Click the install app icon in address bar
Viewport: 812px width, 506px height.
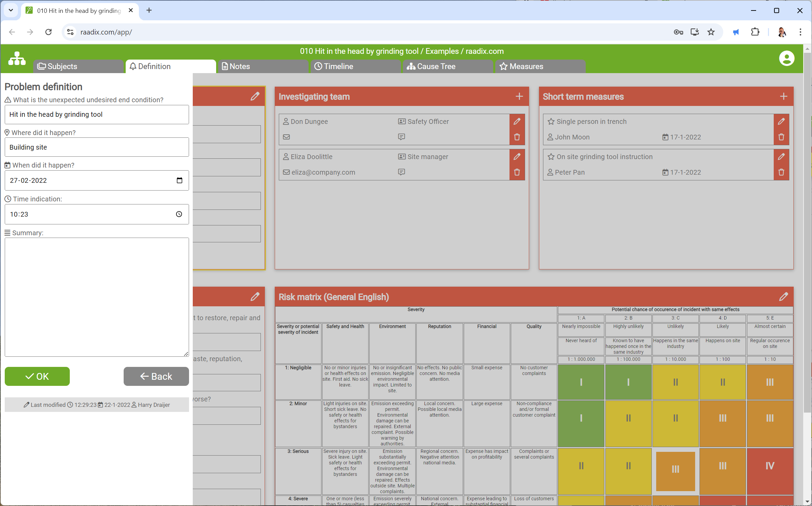[x=694, y=32]
